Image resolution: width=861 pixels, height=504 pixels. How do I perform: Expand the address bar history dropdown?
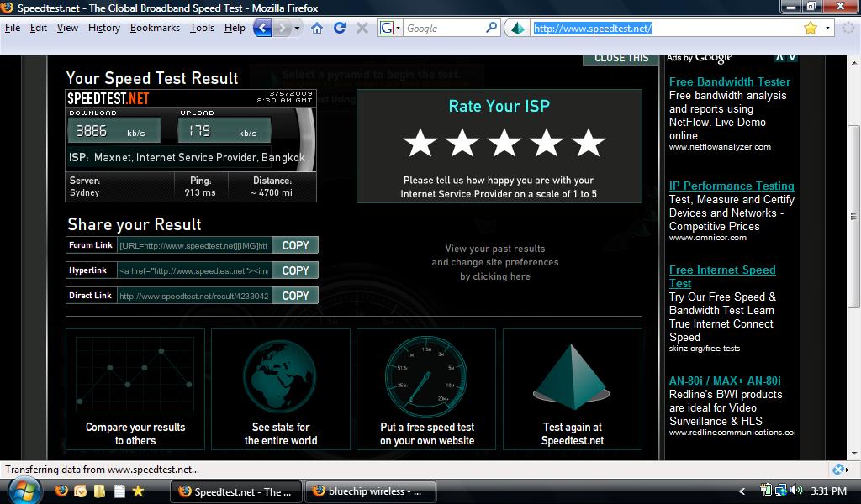pos(827,28)
